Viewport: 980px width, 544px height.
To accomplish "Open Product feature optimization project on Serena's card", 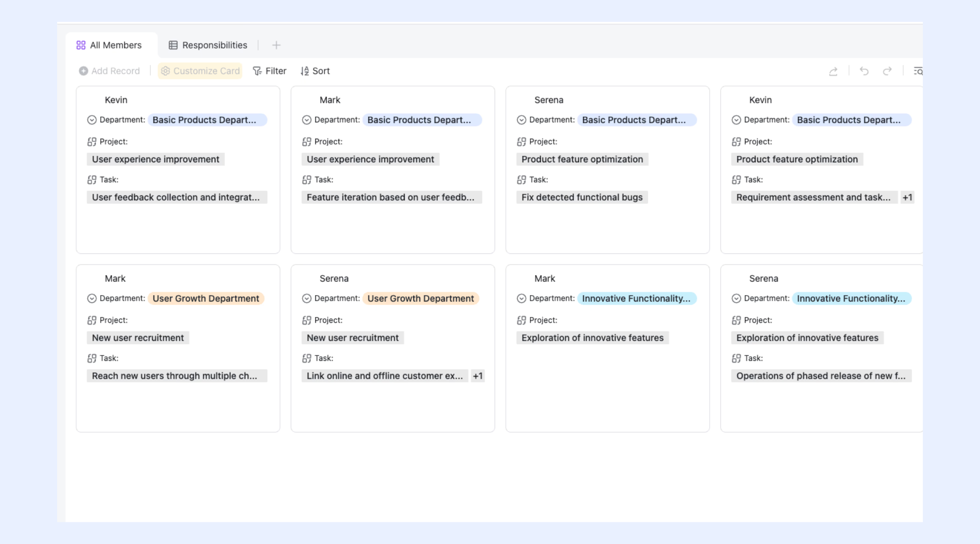I will pos(582,160).
